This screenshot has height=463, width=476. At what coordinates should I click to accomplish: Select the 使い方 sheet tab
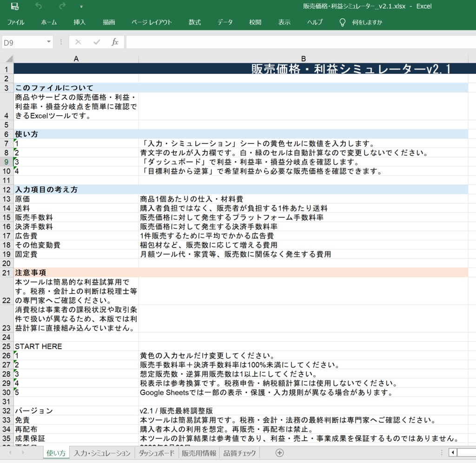56,453
